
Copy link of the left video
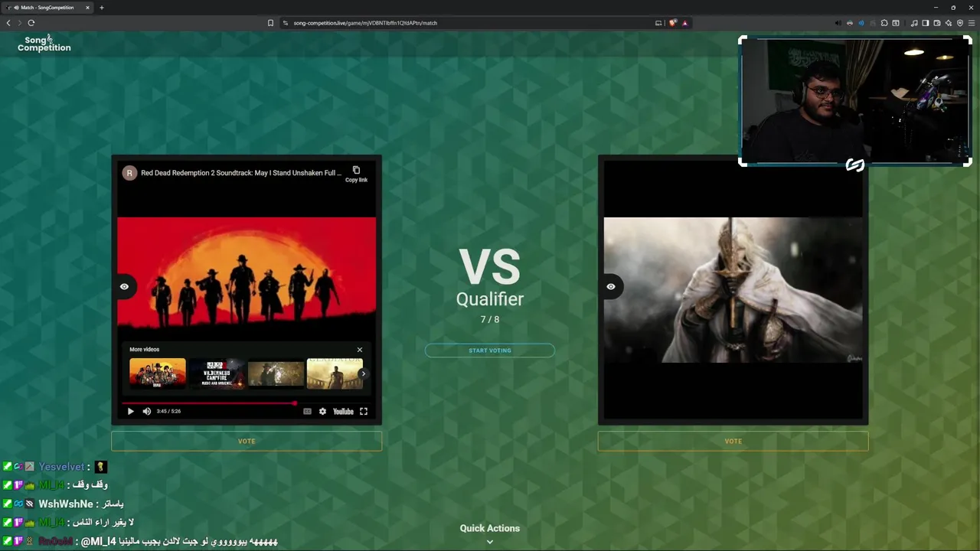point(356,174)
